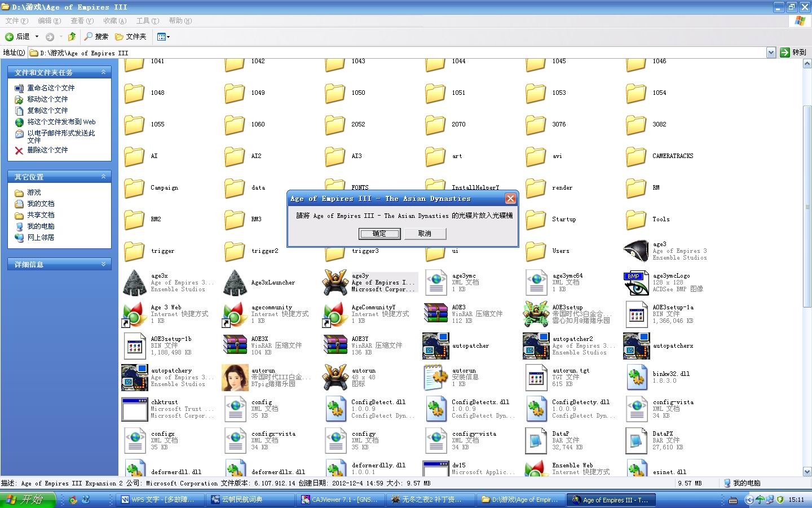
Task: Switch to WPS 文字 taskbar window
Action: tap(161, 500)
